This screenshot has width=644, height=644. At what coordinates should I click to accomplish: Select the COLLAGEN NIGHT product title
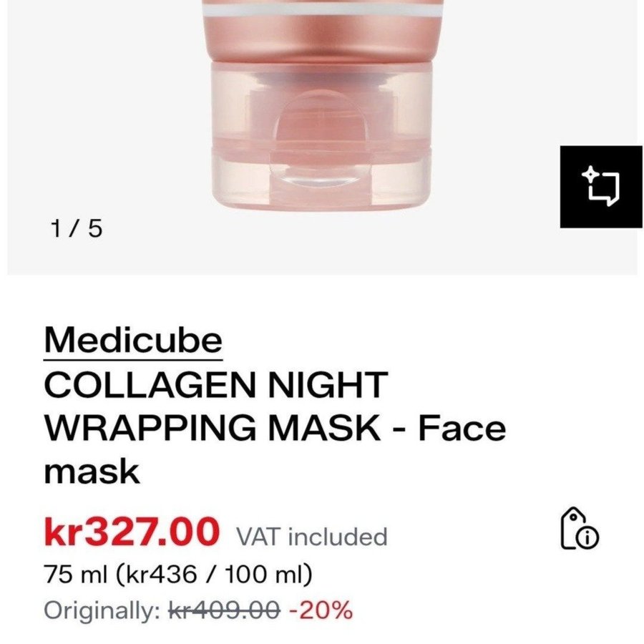(215, 386)
